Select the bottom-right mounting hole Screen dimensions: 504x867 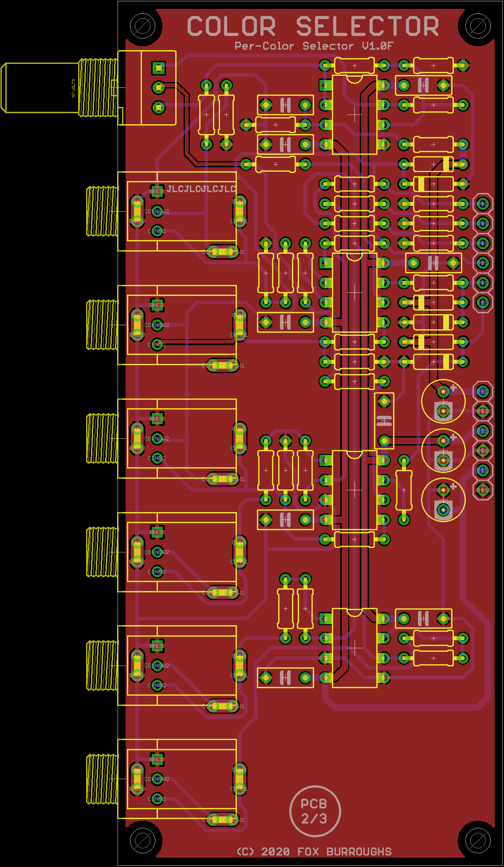pyautogui.click(x=478, y=841)
